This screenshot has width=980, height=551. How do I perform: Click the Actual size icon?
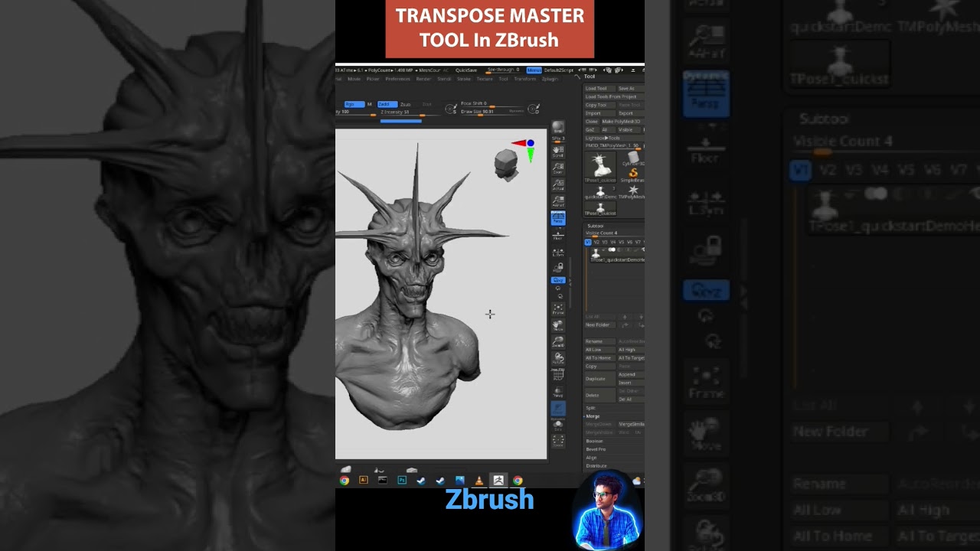(558, 185)
